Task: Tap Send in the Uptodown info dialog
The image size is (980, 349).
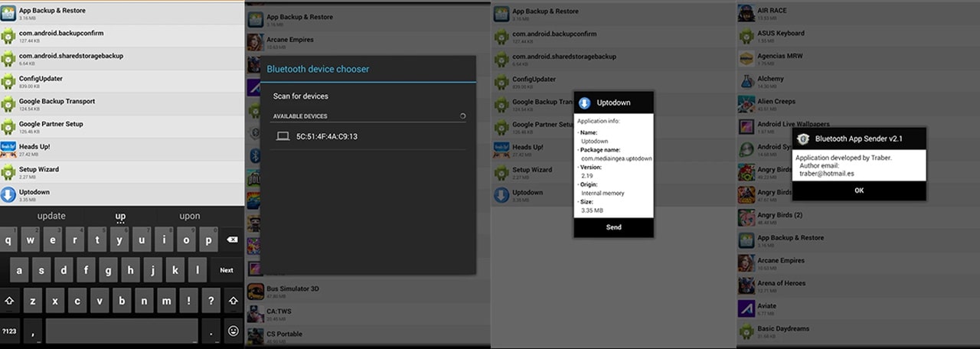Action: pyautogui.click(x=614, y=227)
